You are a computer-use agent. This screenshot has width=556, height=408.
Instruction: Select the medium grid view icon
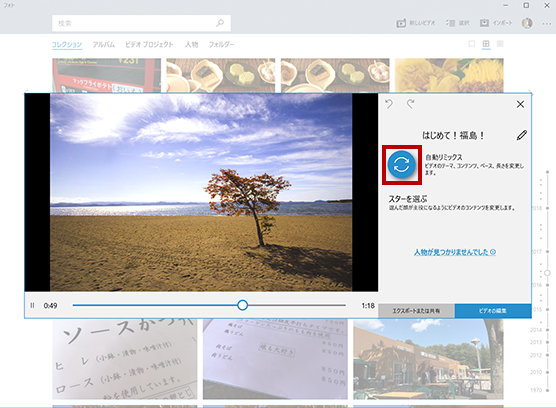pos(486,44)
